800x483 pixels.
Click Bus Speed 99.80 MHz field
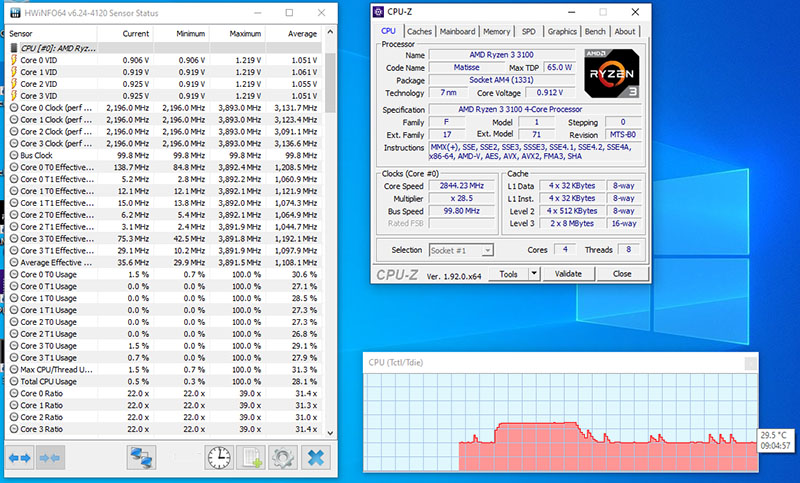pyautogui.click(x=462, y=211)
